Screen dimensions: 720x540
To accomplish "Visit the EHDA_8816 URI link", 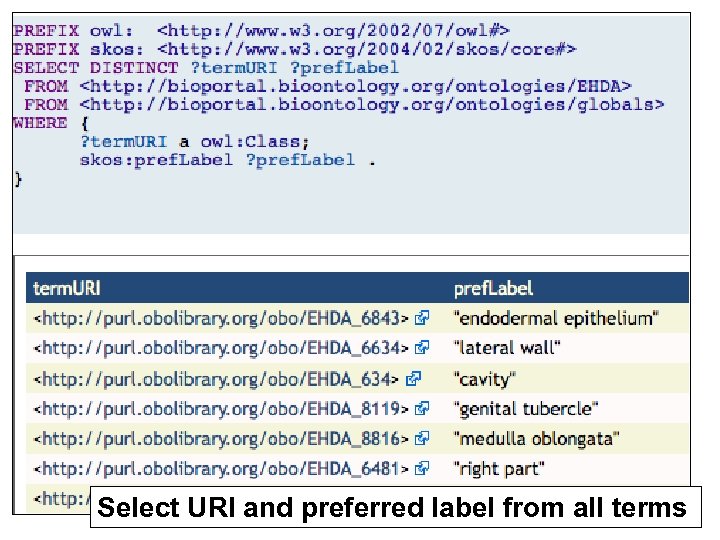I will pos(222,438).
